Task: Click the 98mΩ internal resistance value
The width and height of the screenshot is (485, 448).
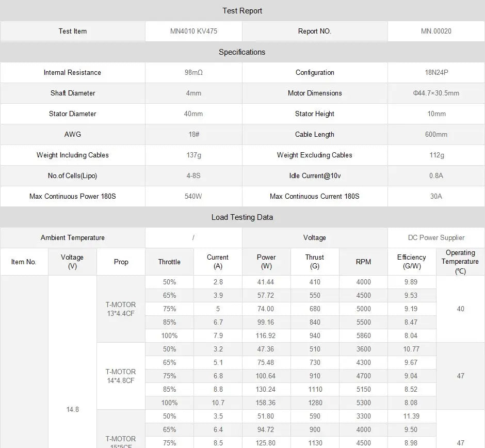Action: click(x=193, y=73)
